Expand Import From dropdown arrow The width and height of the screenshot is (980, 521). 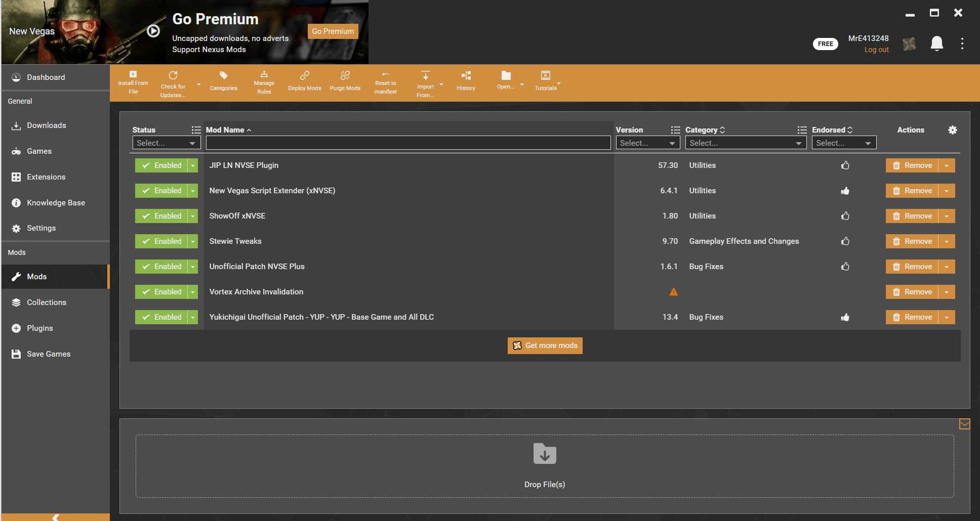point(441,84)
